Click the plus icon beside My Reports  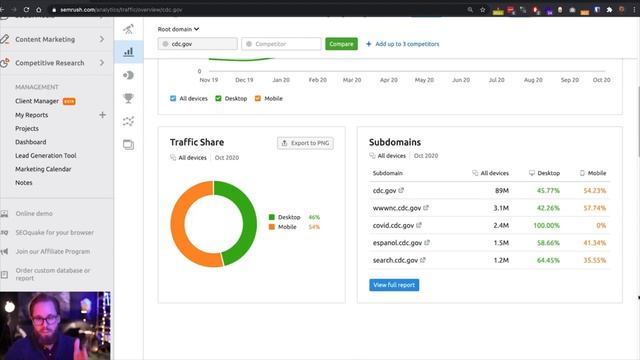coord(102,115)
